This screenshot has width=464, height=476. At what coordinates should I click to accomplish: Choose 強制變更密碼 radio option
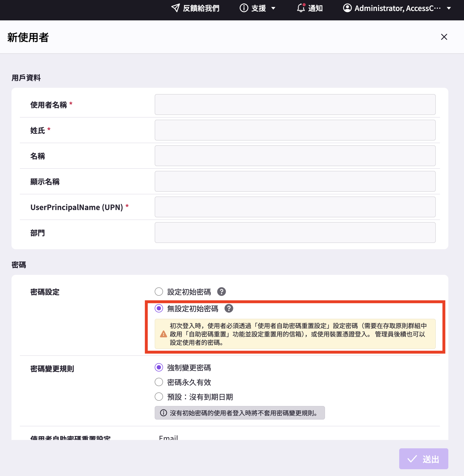pyautogui.click(x=159, y=368)
